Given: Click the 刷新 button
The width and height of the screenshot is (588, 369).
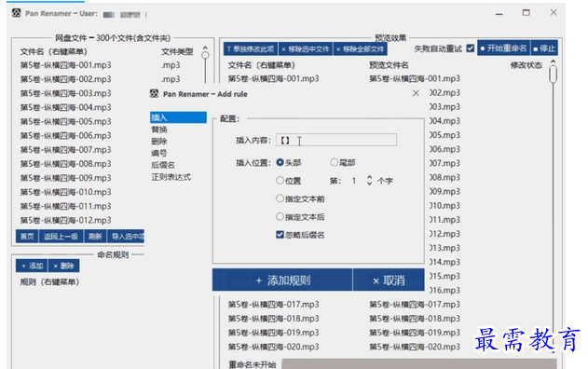Looking at the screenshot, I should pos(95,237).
